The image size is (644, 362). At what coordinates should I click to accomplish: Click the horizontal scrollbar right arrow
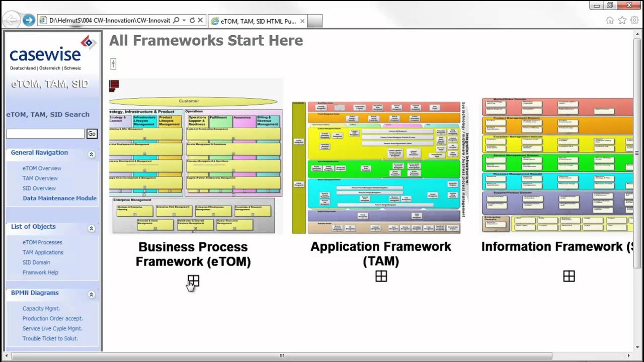point(629,355)
